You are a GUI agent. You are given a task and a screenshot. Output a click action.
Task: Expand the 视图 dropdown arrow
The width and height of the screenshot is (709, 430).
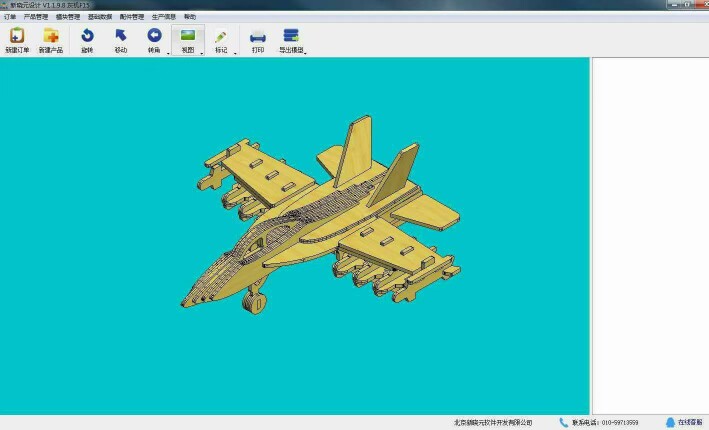(x=202, y=53)
